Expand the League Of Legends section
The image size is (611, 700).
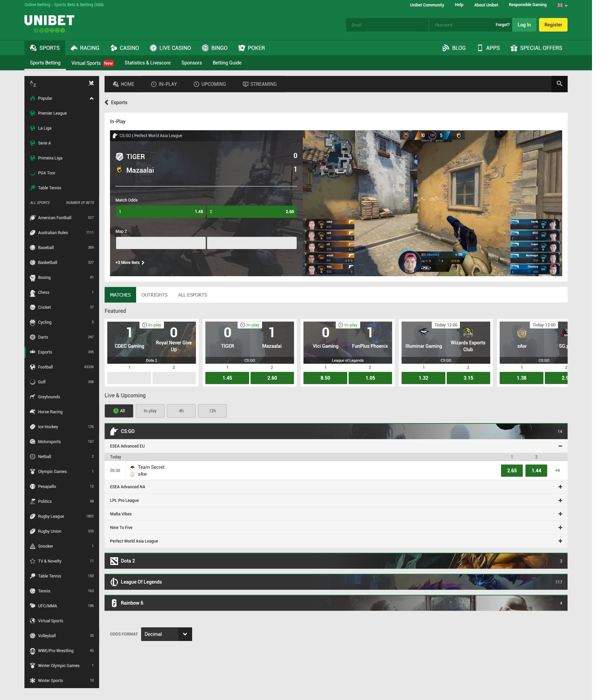tap(336, 582)
